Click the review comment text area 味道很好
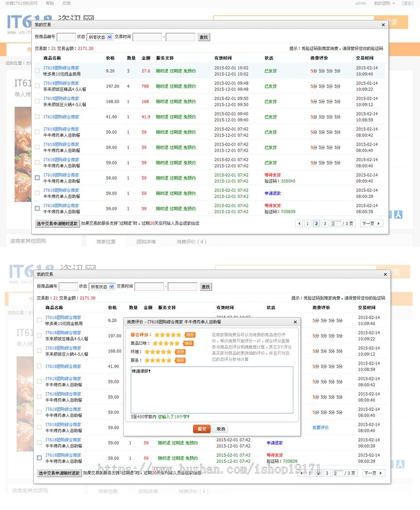This screenshot has height=510, width=420. [x=212, y=390]
